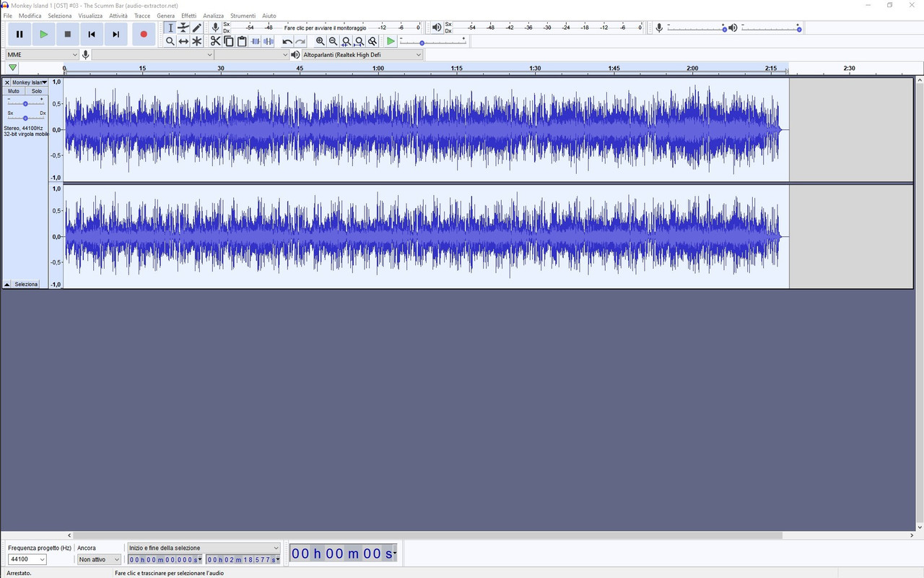Open the Ancora 'Non attivo' dropdown
The width and height of the screenshot is (924, 578).
(99, 559)
